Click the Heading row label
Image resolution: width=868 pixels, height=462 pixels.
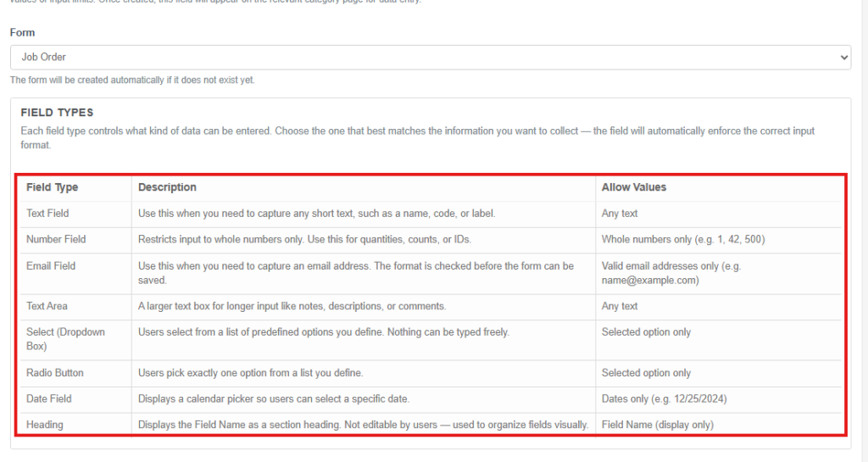(45, 425)
